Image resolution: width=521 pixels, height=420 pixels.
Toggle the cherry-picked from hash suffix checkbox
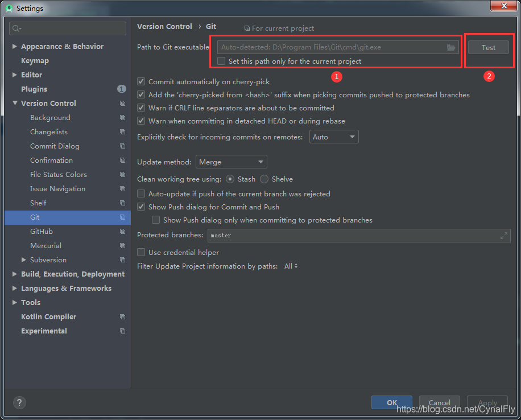tap(141, 95)
